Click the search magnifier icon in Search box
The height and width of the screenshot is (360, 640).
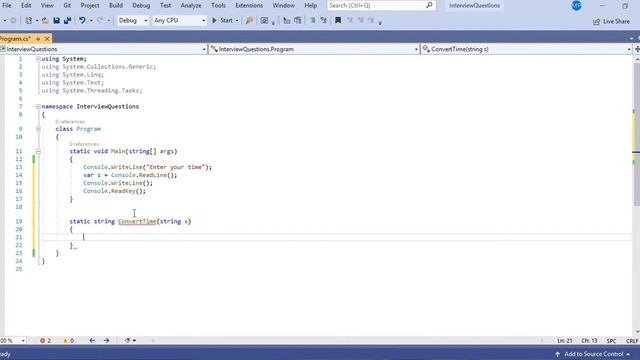[x=429, y=5]
